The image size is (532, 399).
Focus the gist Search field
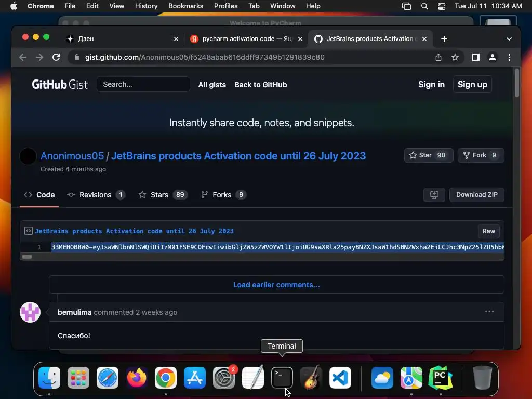point(143,84)
